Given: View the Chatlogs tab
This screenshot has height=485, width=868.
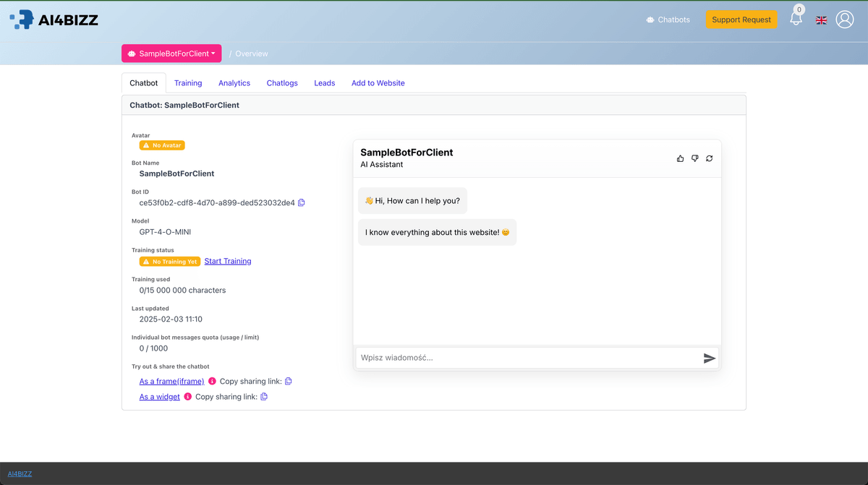Looking at the screenshot, I should [282, 82].
